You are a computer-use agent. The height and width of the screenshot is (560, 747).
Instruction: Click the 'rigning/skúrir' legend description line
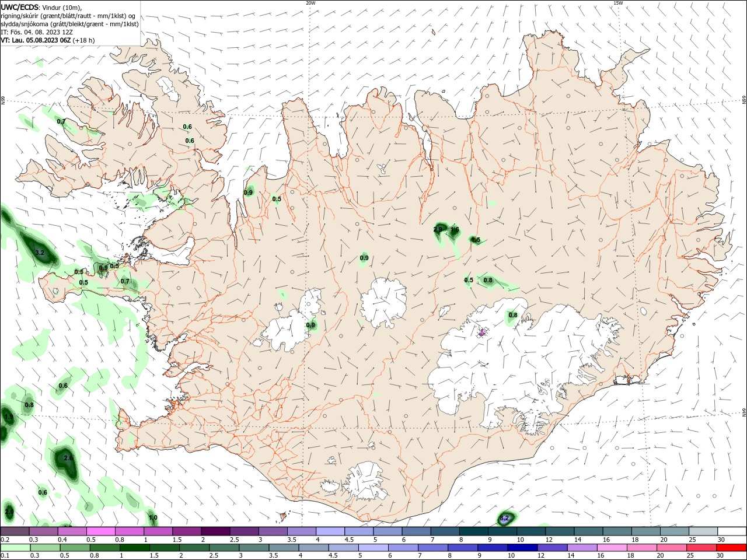pyautogui.click(x=68, y=16)
